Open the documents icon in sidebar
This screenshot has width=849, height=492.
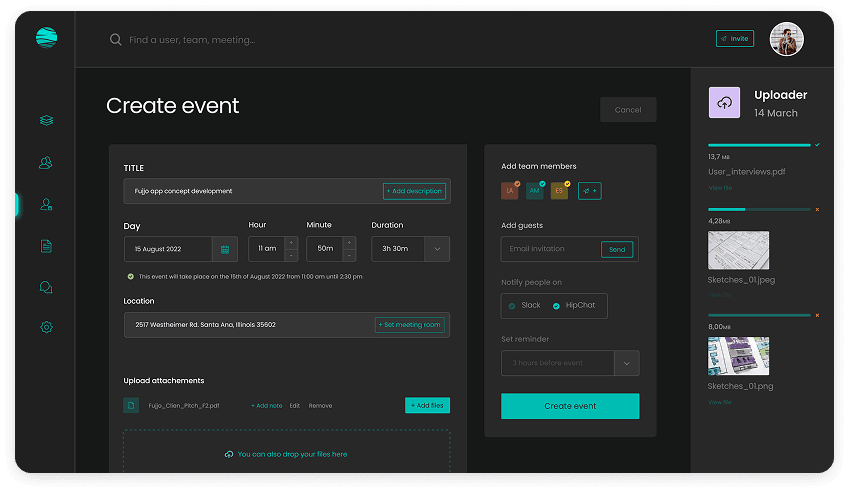point(46,246)
